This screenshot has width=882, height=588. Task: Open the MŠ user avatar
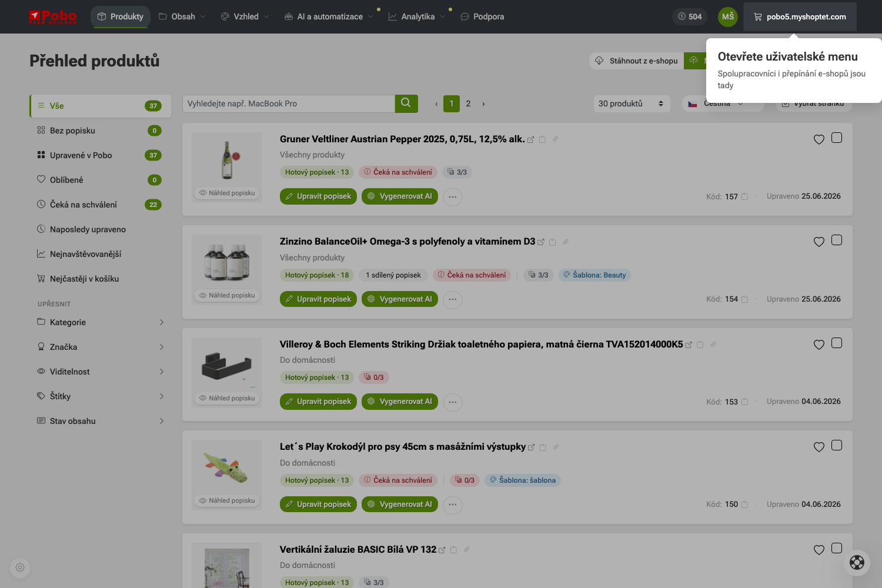pyautogui.click(x=728, y=16)
